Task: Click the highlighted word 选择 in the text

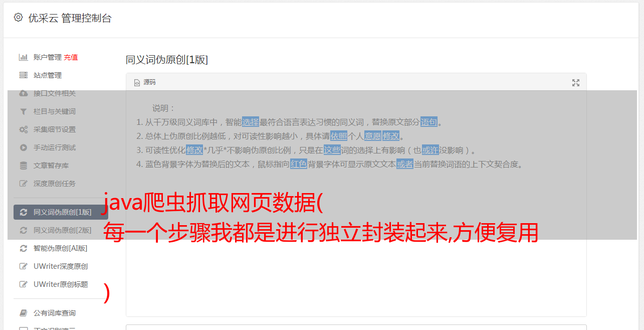Action: tap(251, 122)
